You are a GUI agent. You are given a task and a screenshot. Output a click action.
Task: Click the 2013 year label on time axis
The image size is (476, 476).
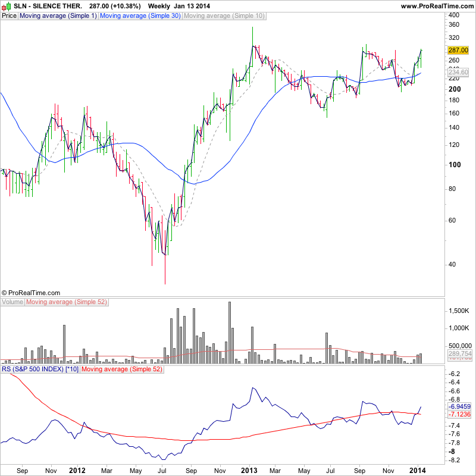click(x=249, y=471)
